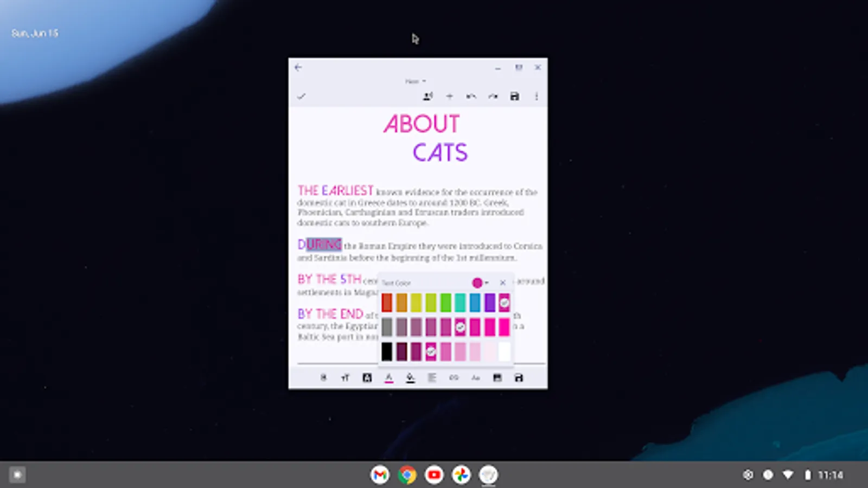Confirm edits with the checkmark

[302, 96]
